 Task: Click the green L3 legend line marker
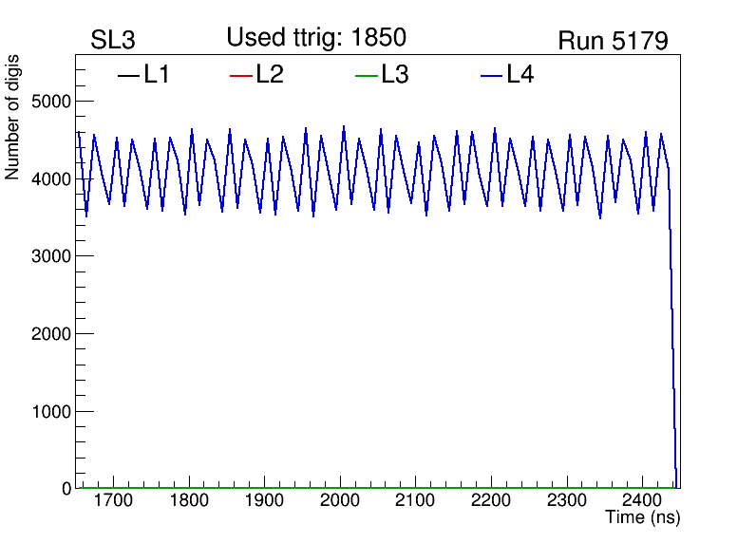[x=366, y=76]
